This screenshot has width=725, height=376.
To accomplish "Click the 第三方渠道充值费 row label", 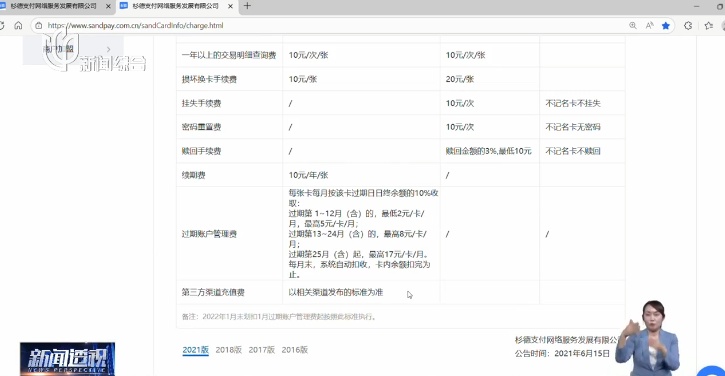I will (x=213, y=292).
